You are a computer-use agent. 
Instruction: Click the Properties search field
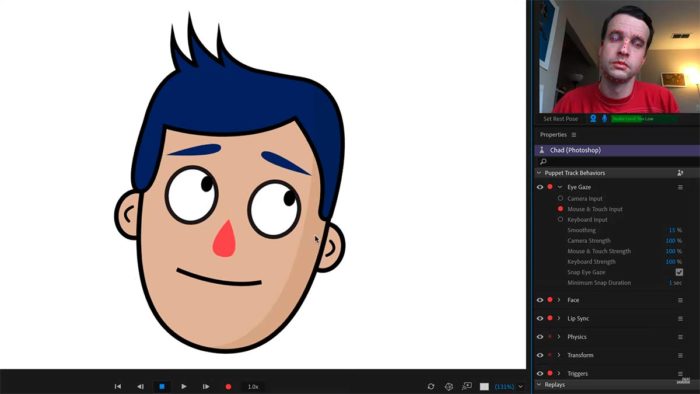pyautogui.click(x=617, y=161)
